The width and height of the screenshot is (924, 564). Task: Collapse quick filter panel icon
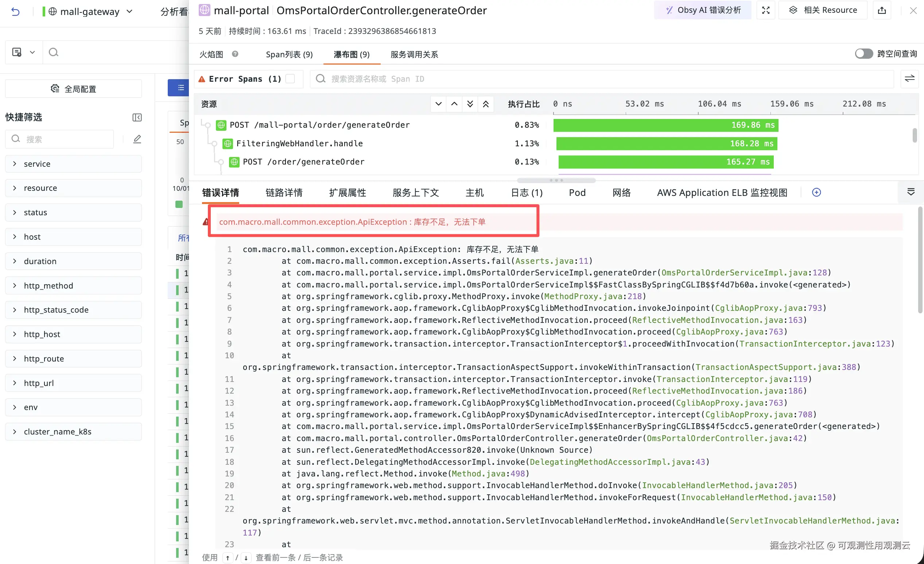(137, 117)
